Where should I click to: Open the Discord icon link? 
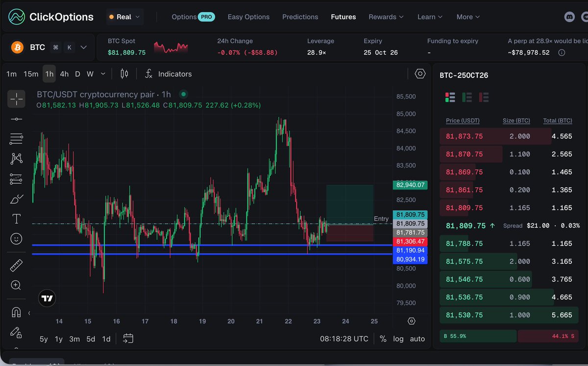pos(569,17)
